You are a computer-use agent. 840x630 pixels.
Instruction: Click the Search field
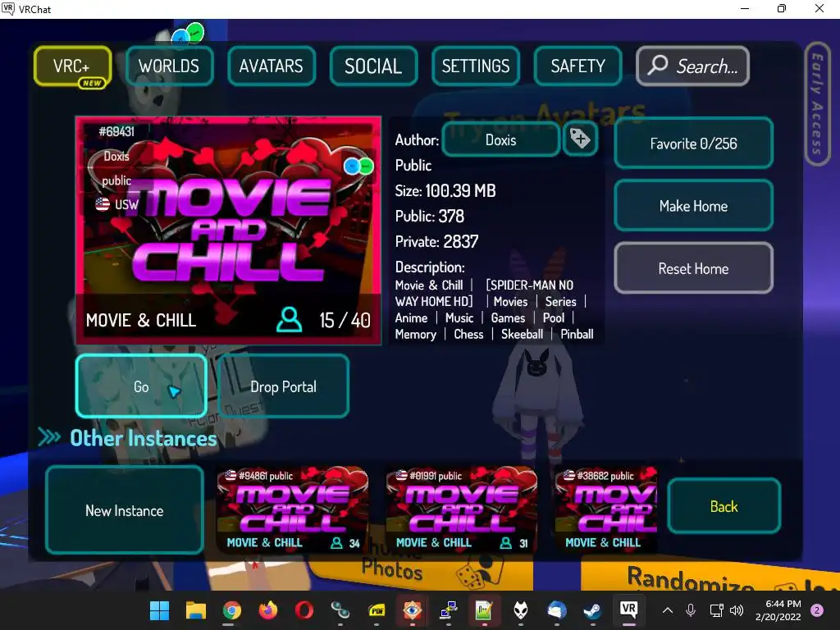click(x=692, y=66)
